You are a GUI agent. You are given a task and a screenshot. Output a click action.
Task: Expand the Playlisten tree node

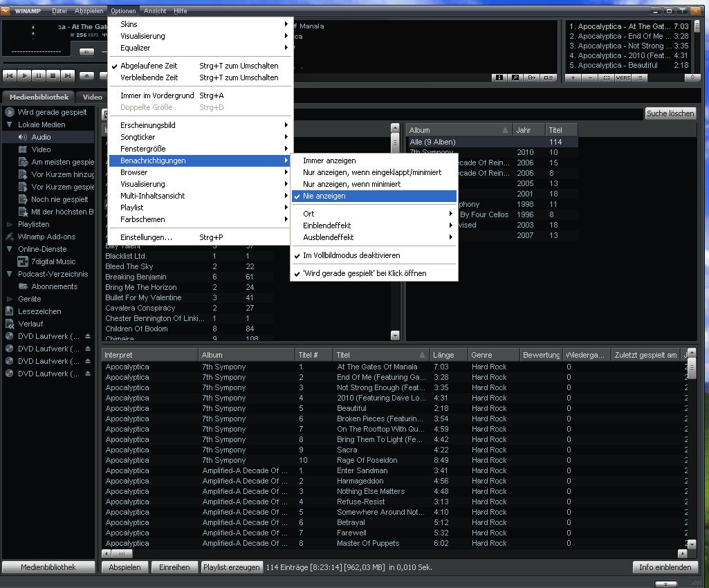[10, 224]
